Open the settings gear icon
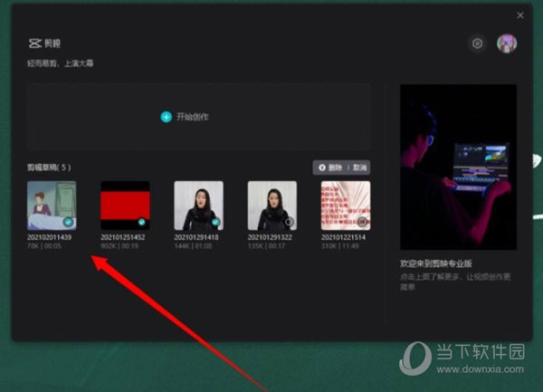The width and height of the screenshot is (543, 392). click(x=478, y=43)
